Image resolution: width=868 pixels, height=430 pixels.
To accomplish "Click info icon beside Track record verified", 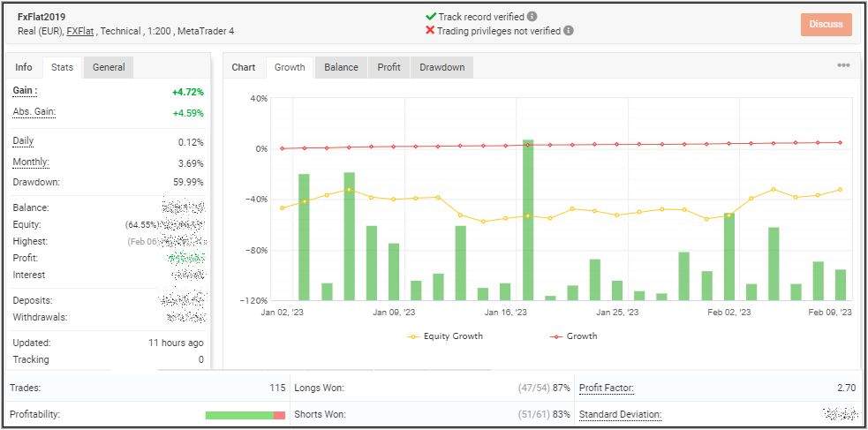I will [532, 16].
